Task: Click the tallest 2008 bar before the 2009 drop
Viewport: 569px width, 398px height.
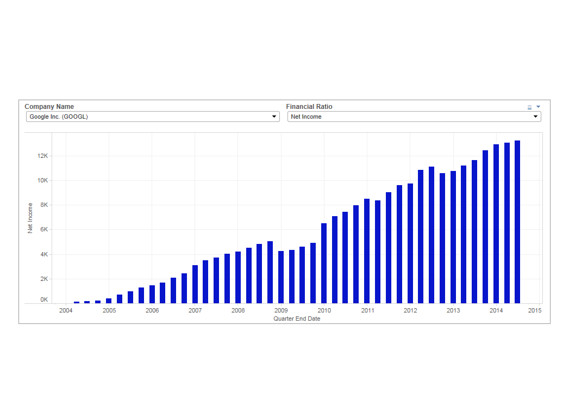Action: point(270,272)
